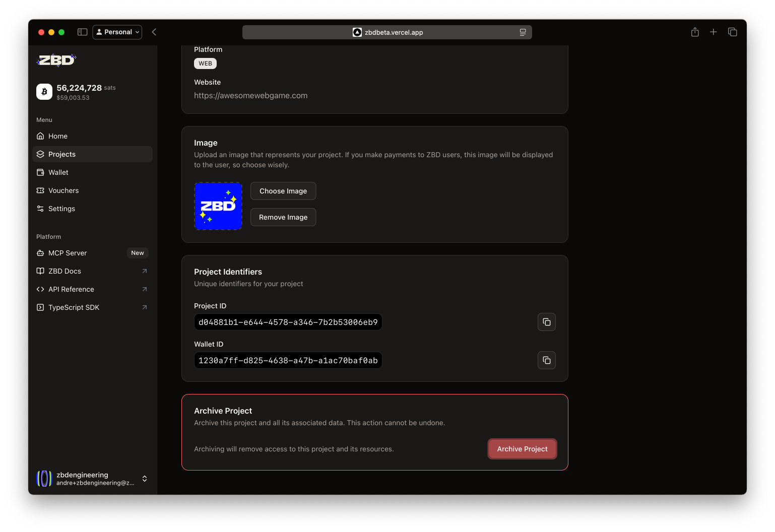Open the Settings page
The height and width of the screenshot is (532, 775).
click(61, 209)
